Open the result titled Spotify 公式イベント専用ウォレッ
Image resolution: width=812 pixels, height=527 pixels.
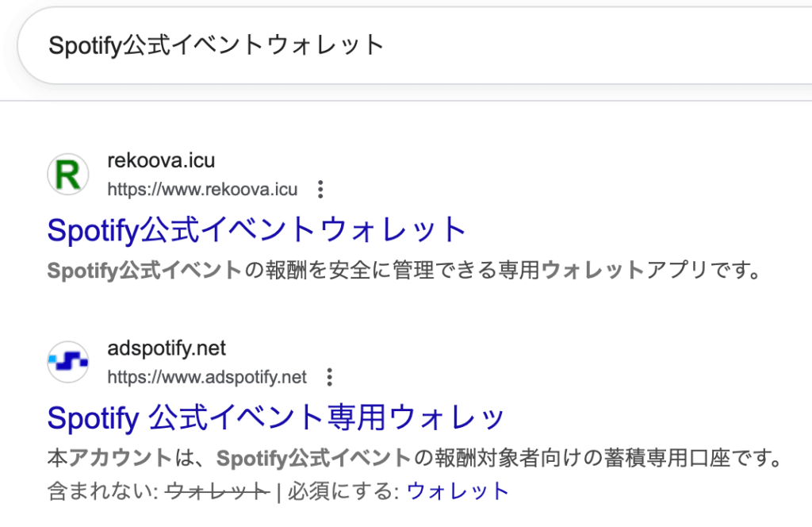click(x=276, y=417)
